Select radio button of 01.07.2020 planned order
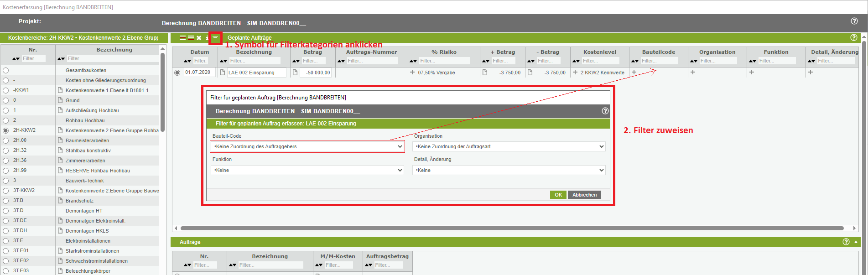Screen dimensions: 868x275 point(177,73)
